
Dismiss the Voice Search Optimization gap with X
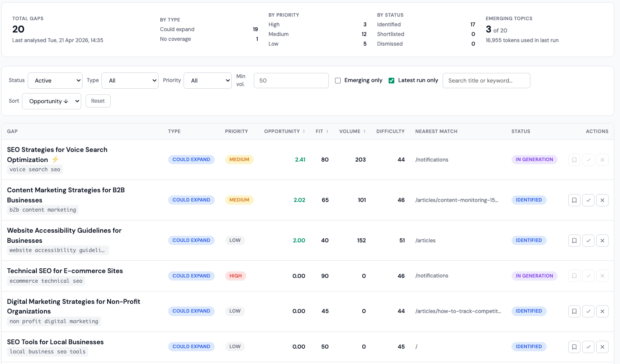[x=602, y=160]
